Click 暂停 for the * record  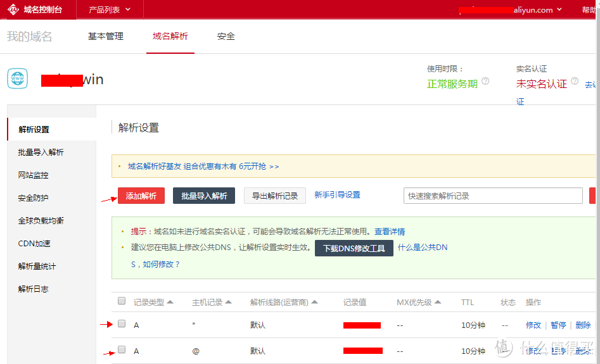point(558,325)
